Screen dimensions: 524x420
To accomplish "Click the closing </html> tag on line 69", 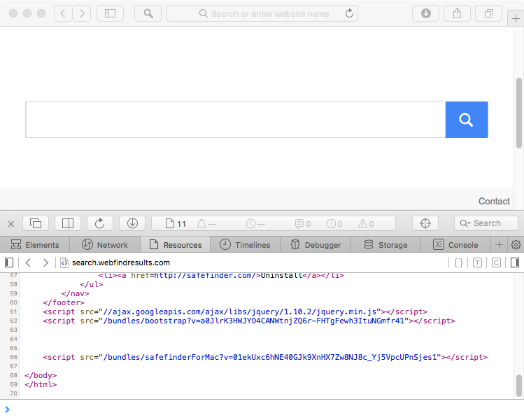I will pos(41,384).
